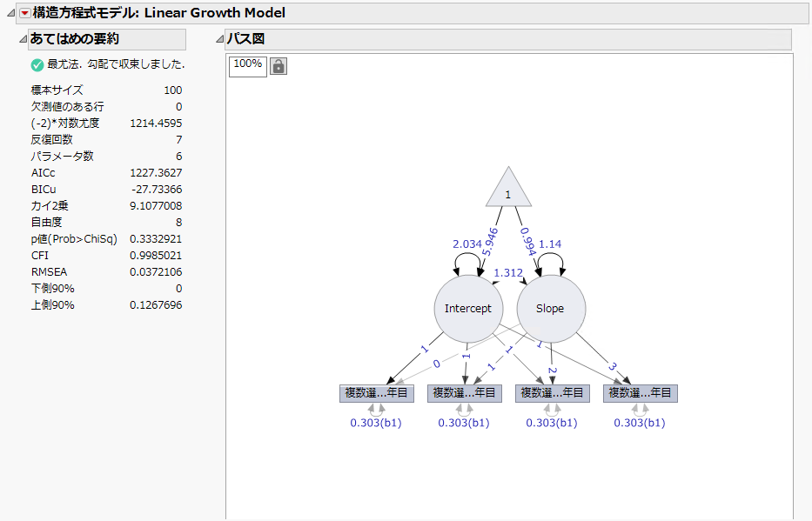Click the green checkmark convergence icon
812x521 pixels.
(37, 64)
